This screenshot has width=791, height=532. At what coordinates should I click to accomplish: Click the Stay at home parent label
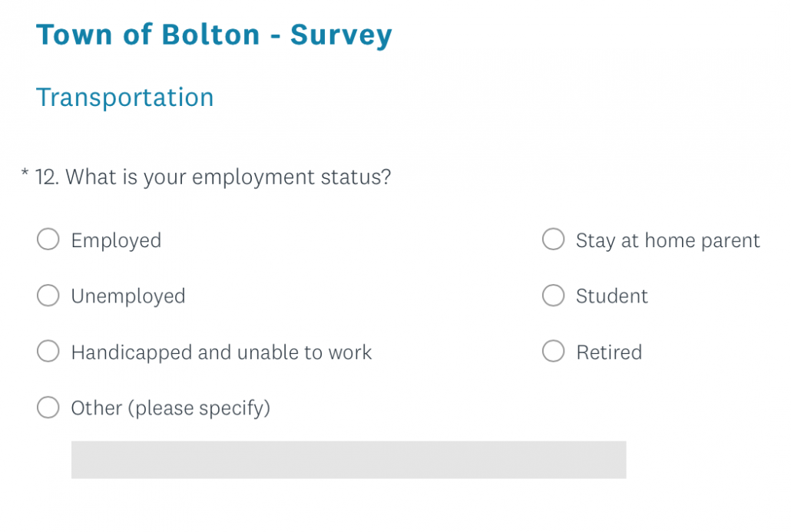click(x=667, y=240)
